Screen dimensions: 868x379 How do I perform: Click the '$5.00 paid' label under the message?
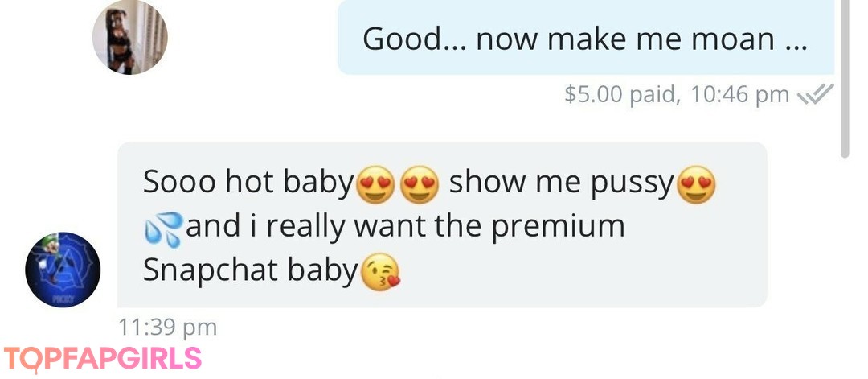point(621,93)
